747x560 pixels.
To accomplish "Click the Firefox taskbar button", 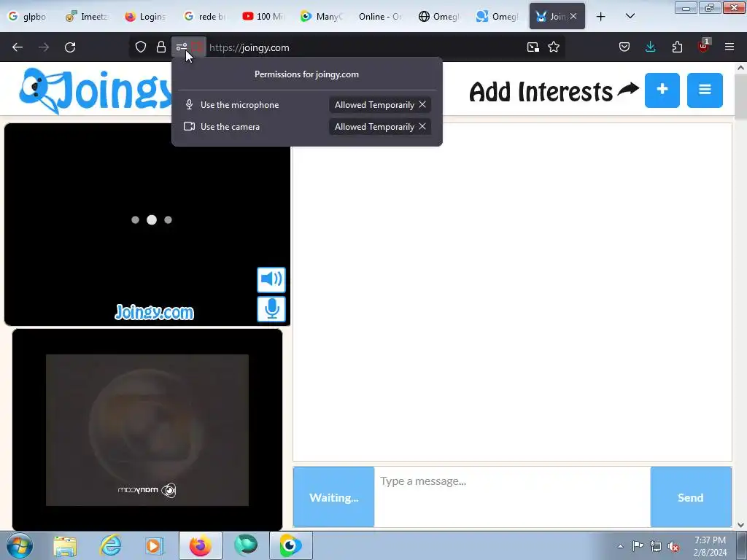I will click(201, 545).
